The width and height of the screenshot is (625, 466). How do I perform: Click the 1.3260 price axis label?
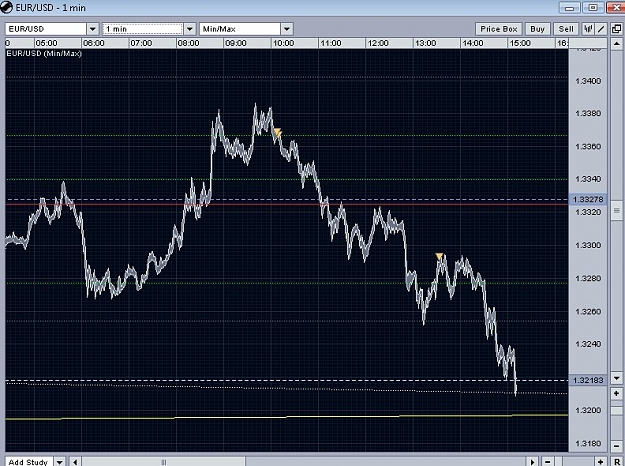pyautogui.click(x=588, y=311)
